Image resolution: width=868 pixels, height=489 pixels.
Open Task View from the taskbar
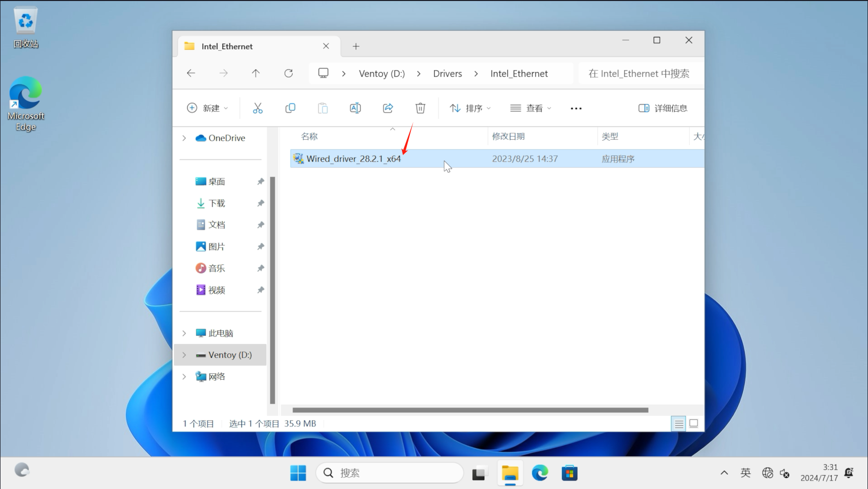coord(479,474)
